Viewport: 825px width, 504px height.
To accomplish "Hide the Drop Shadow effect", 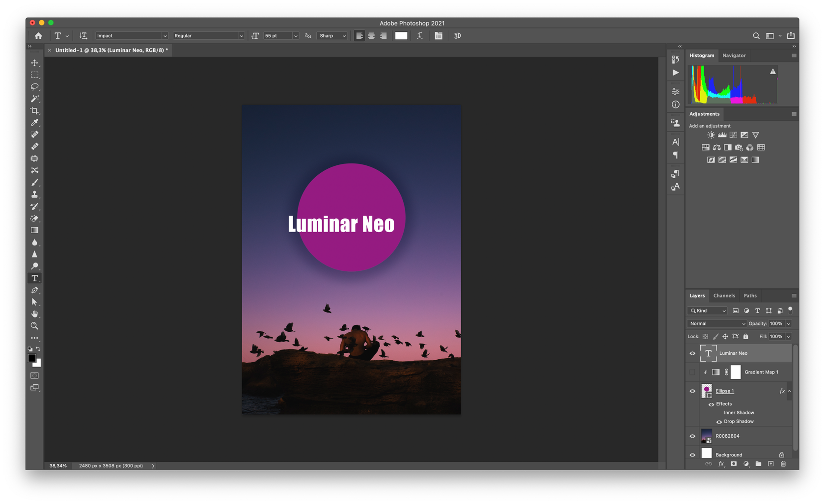I will click(x=719, y=422).
